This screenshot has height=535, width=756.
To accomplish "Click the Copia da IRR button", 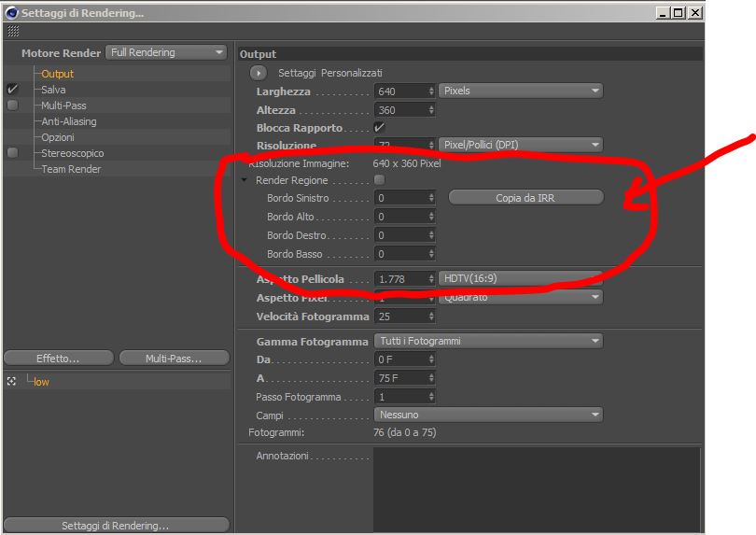I will [x=525, y=198].
